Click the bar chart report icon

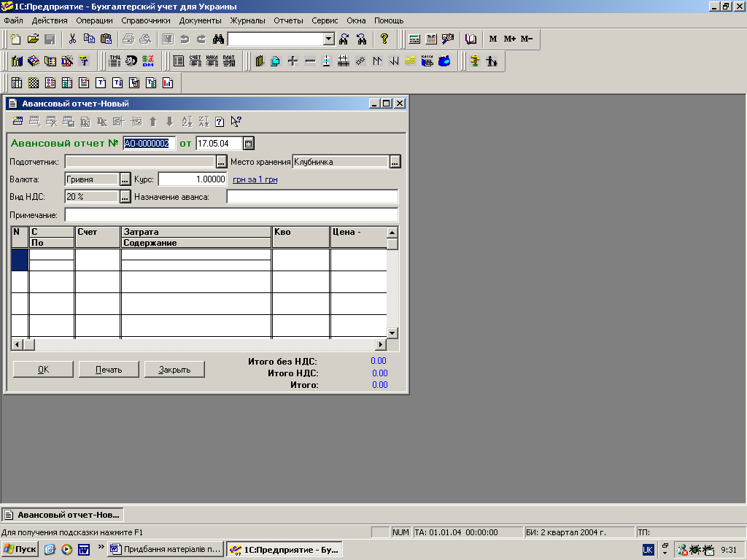point(168,83)
